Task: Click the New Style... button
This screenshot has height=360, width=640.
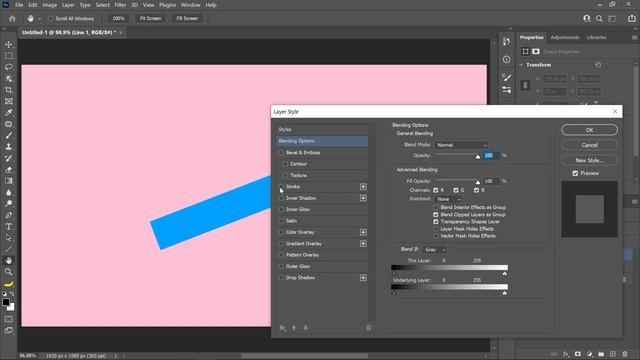Action: tap(589, 160)
